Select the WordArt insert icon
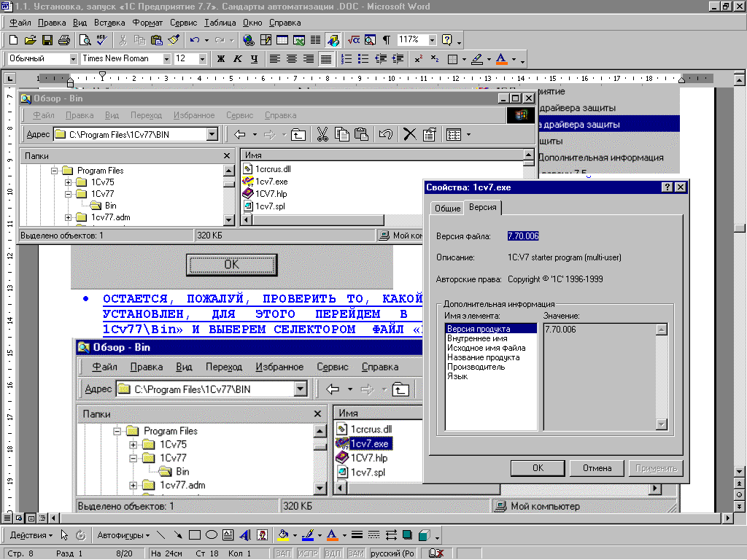This screenshot has height=560, width=747. [x=245, y=535]
